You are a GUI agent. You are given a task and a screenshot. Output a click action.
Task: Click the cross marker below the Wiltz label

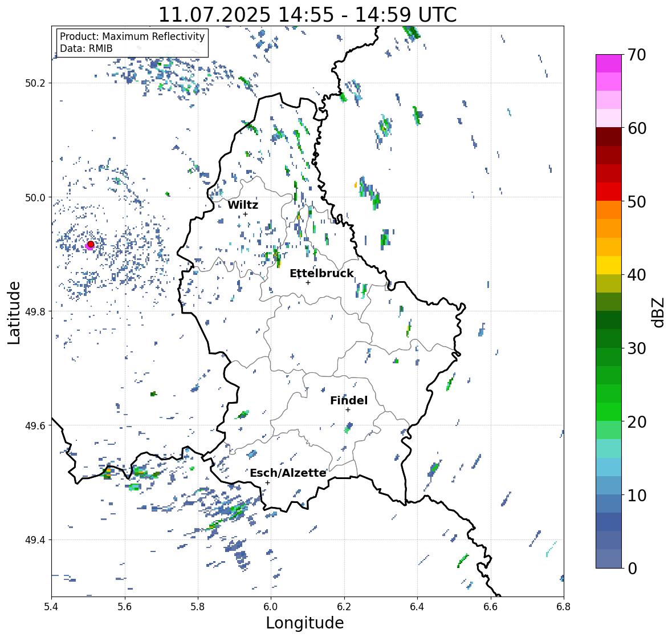245,214
